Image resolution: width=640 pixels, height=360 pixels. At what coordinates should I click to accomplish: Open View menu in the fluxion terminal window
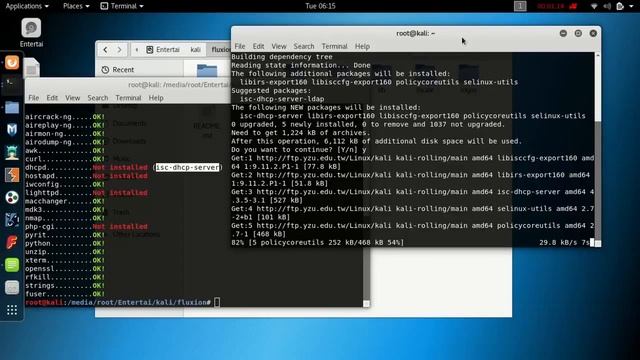pos(72,98)
